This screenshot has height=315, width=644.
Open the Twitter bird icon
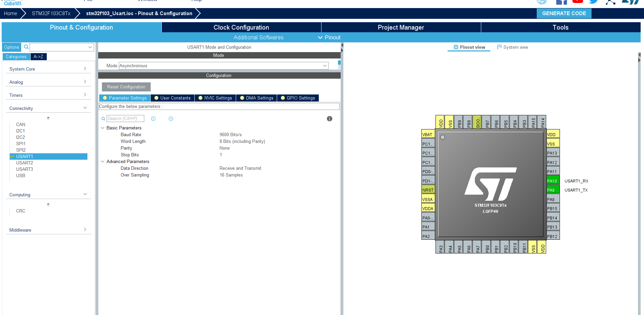pos(594,2)
